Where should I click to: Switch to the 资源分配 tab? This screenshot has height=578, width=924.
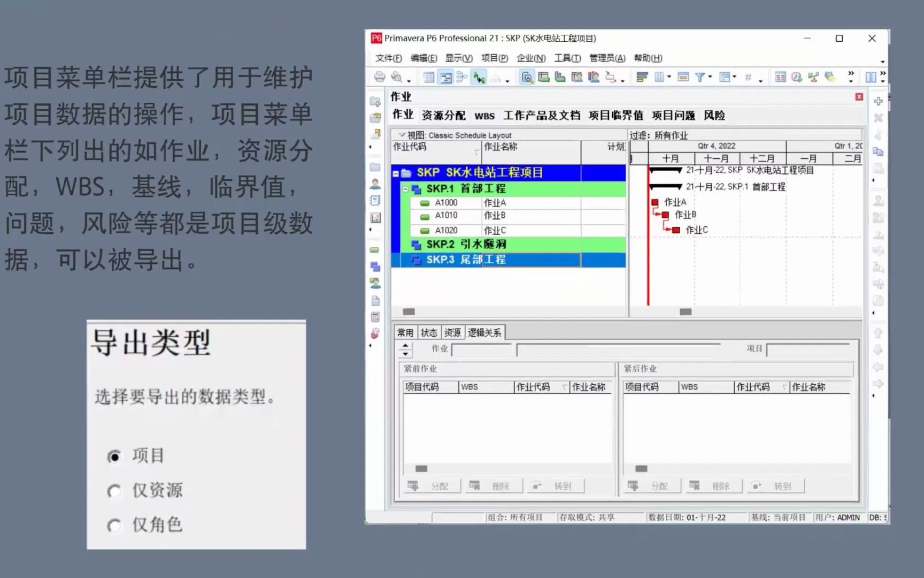click(x=443, y=116)
